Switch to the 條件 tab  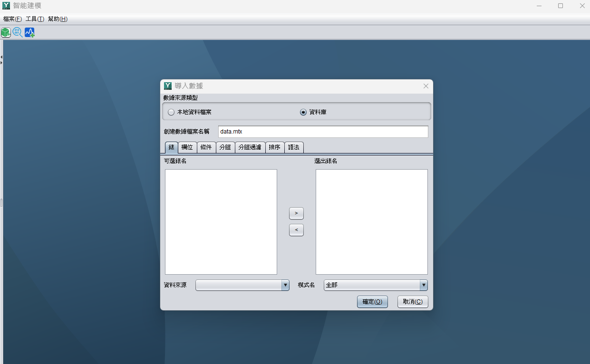pyautogui.click(x=206, y=147)
